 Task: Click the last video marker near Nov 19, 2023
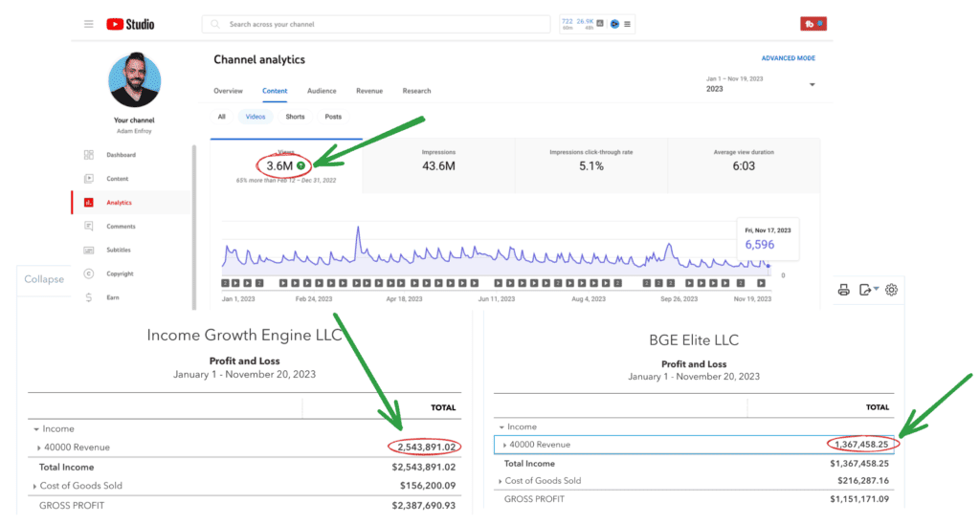pos(761,283)
